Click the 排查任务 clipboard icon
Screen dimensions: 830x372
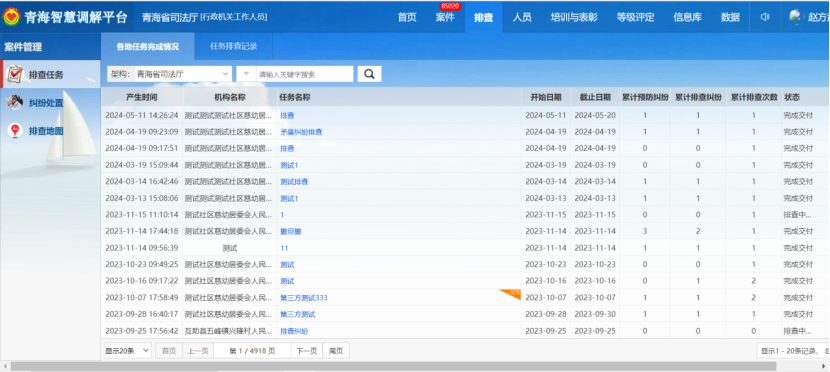point(15,75)
